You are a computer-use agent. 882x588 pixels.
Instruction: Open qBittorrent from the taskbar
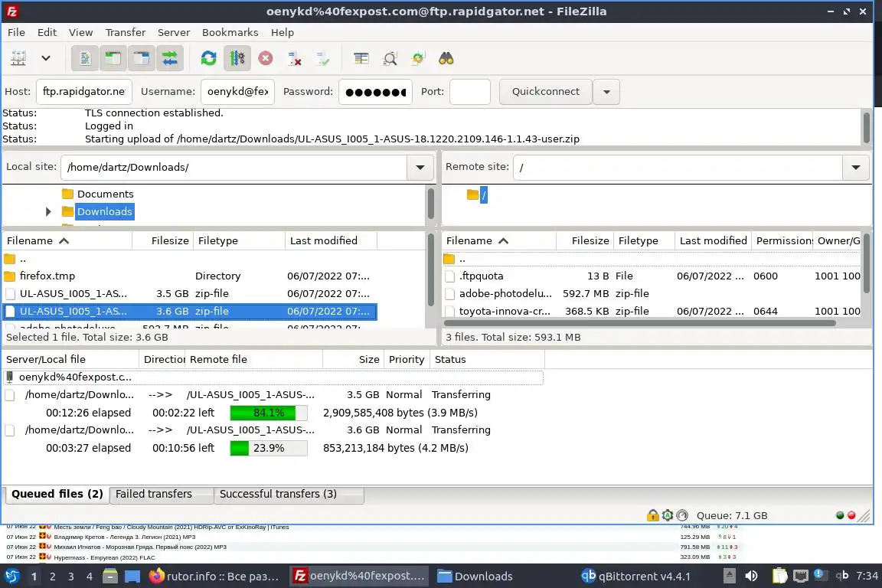point(635,577)
